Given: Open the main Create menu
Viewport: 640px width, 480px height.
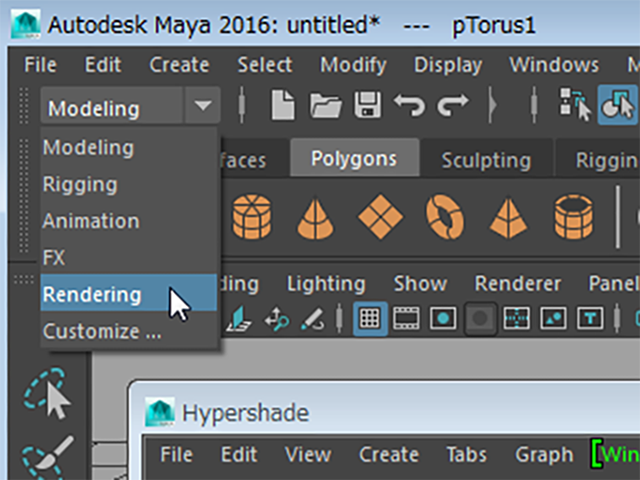Looking at the screenshot, I should point(179,65).
